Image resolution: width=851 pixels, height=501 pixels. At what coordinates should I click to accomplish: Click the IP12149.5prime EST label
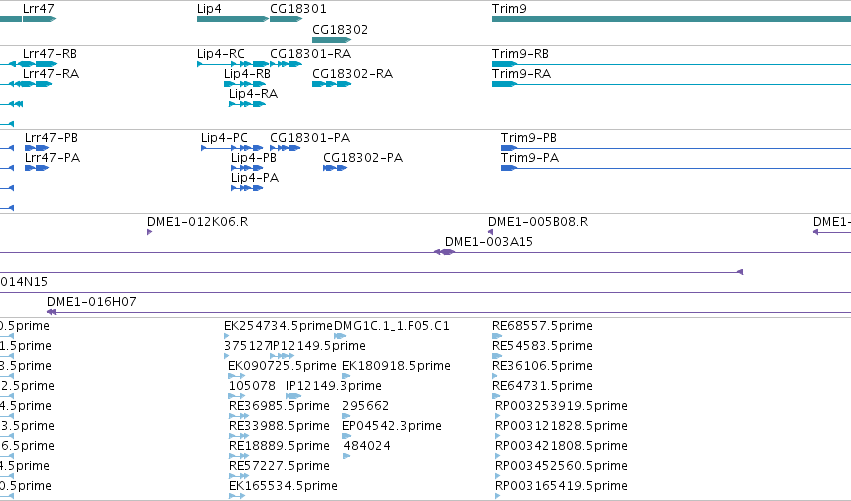coord(318,346)
